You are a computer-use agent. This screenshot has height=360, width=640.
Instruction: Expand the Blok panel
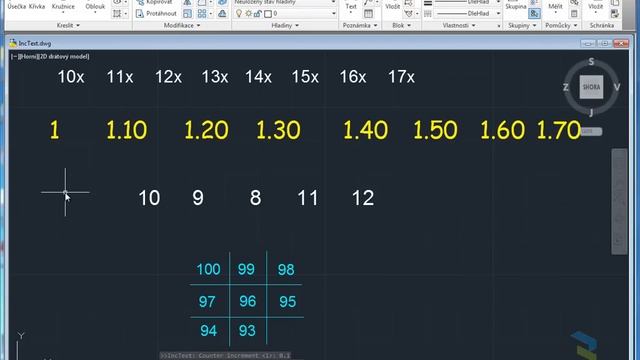pos(401,25)
